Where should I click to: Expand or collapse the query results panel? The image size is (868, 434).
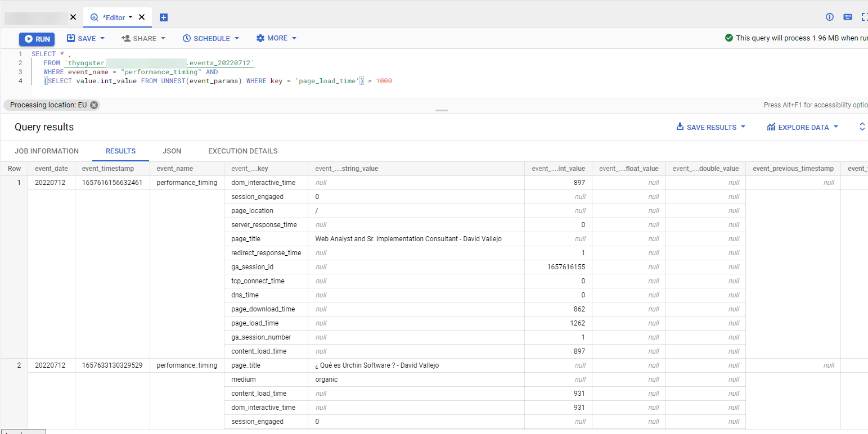(862, 127)
